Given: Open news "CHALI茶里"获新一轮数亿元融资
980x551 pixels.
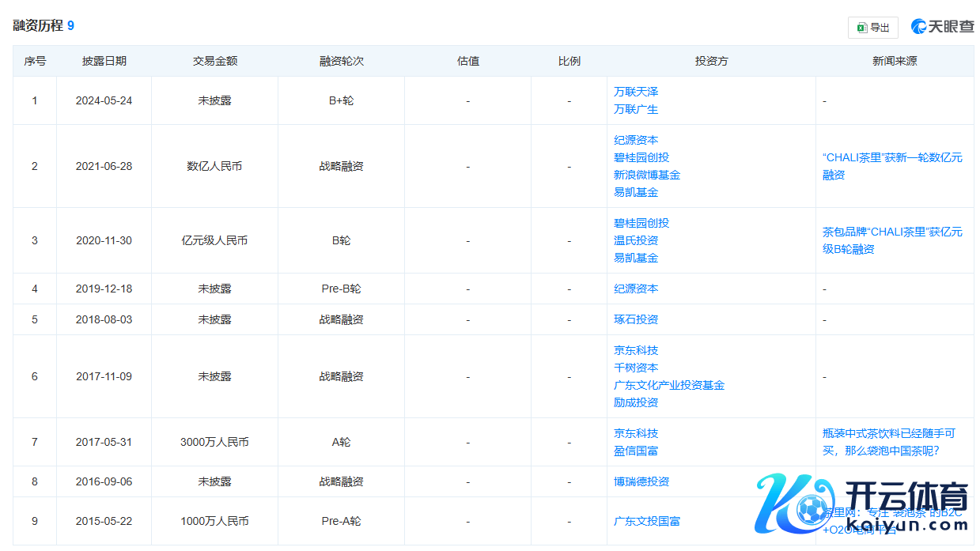Looking at the screenshot, I should coord(892,166).
